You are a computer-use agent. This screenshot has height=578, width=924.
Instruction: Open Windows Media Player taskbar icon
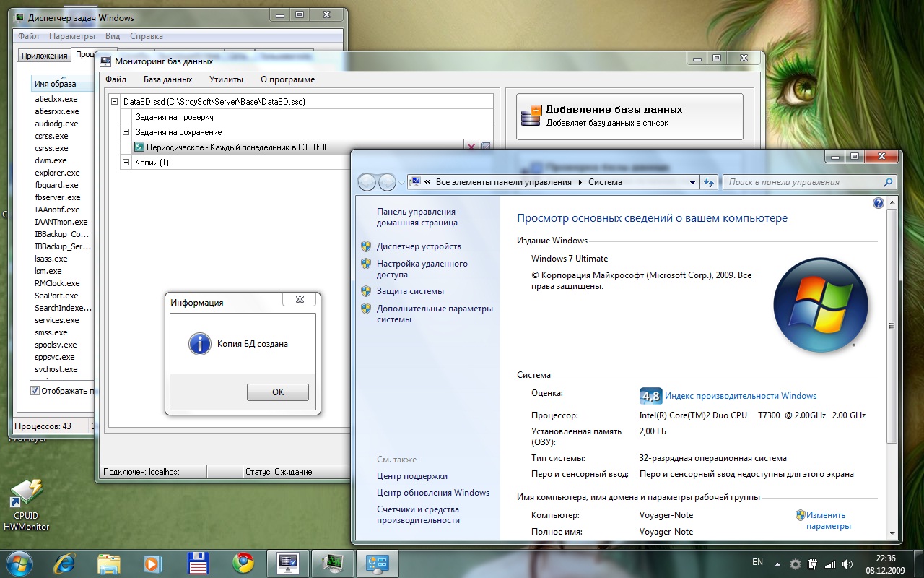click(x=153, y=563)
